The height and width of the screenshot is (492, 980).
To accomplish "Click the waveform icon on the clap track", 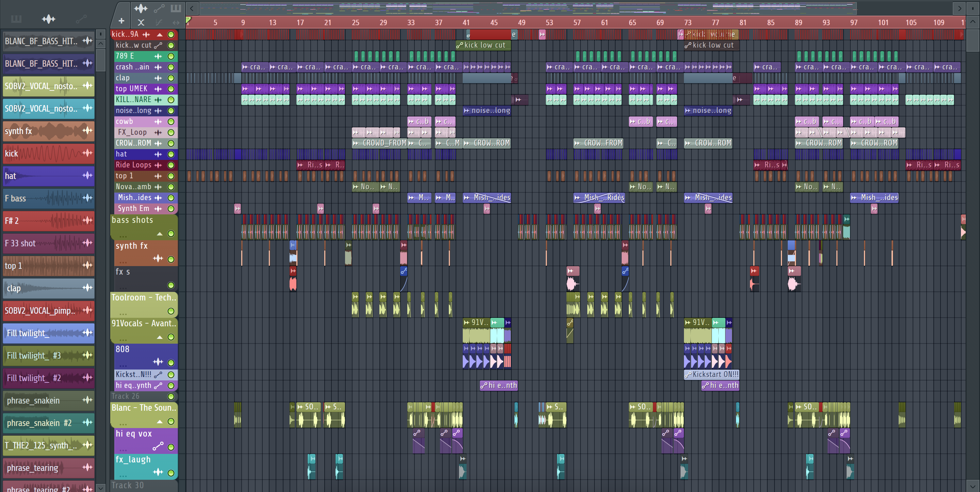I will [158, 78].
